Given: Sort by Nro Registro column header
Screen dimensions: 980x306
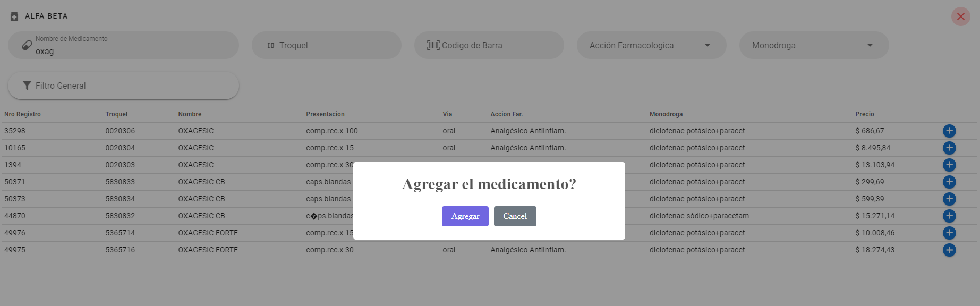Looking at the screenshot, I should [x=22, y=114].
